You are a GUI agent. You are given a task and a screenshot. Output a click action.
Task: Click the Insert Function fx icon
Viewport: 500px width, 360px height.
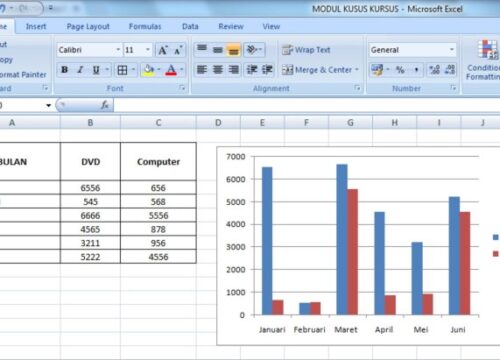tap(105, 105)
